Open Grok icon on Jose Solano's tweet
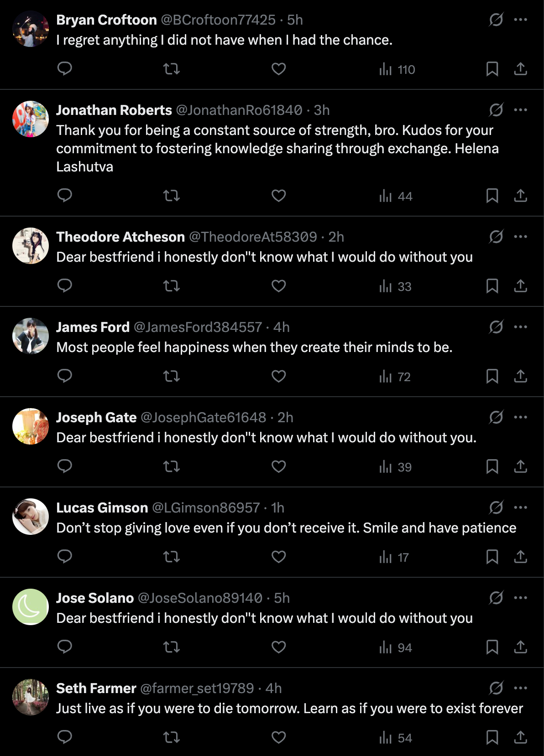Screen dimensions: 544x756 click(496, 598)
